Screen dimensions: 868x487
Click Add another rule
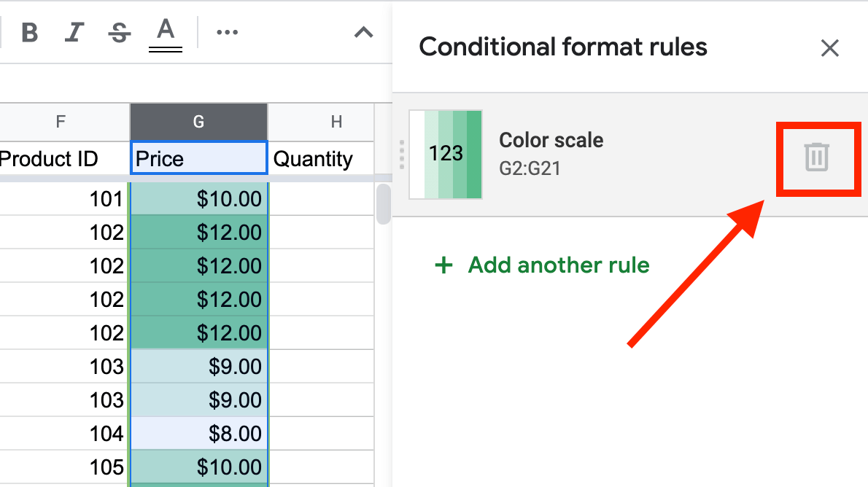pyautogui.click(x=558, y=265)
